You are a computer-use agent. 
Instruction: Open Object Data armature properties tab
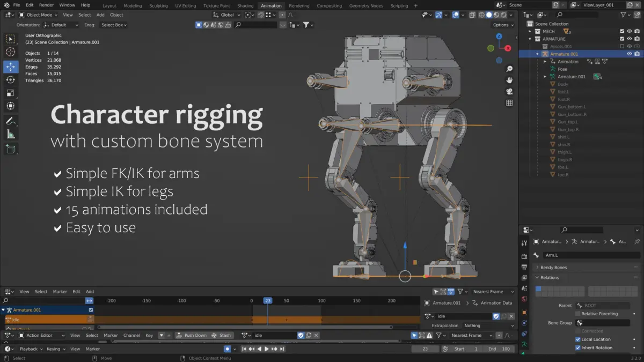click(524, 344)
